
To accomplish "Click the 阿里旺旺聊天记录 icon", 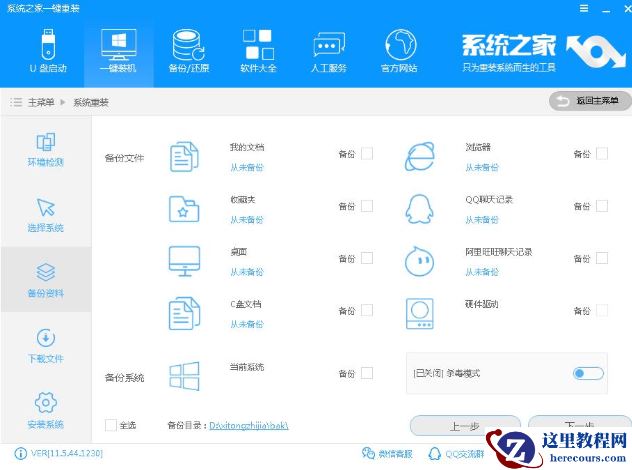I will [419, 261].
